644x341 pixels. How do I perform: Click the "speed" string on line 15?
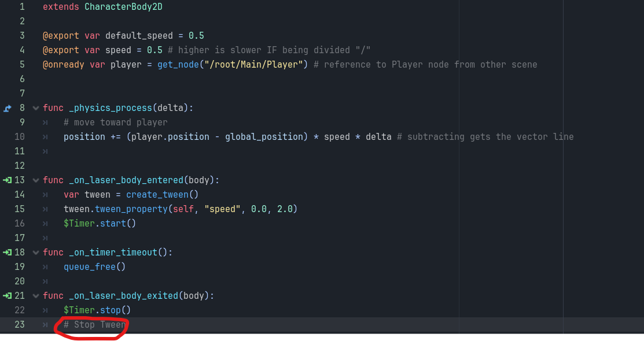(x=222, y=209)
